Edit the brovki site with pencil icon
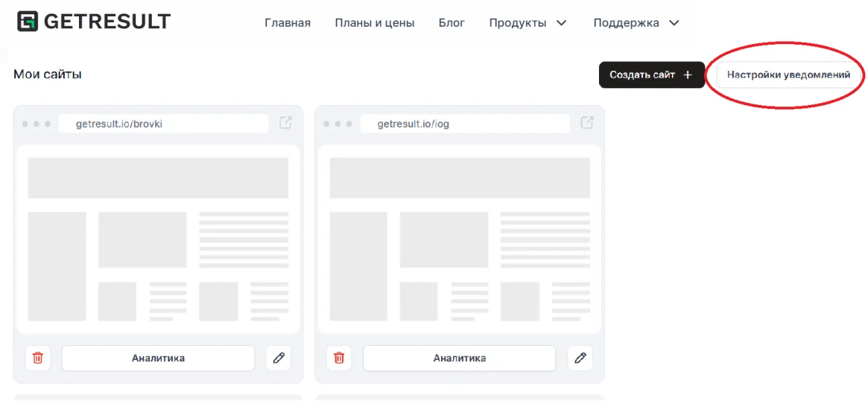The image size is (868, 404). tap(279, 358)
